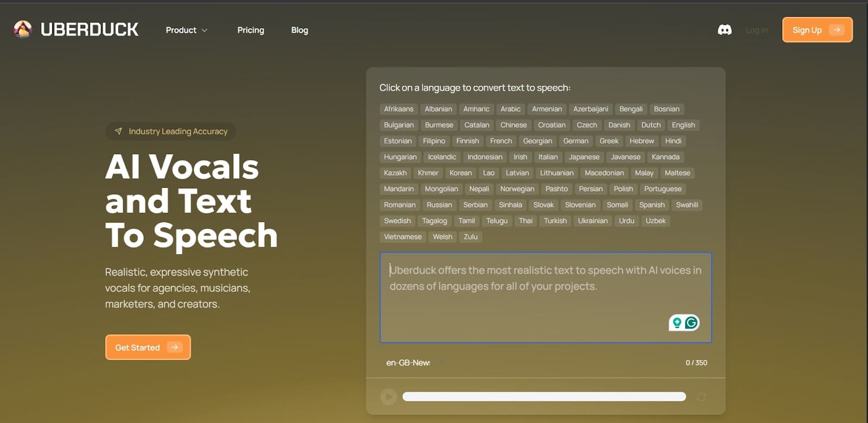Click the Grammarly lightbulb suggestion icon
The width and height of the screenshot is (868, 423).
pyautogui.click(x=676, y=323)
